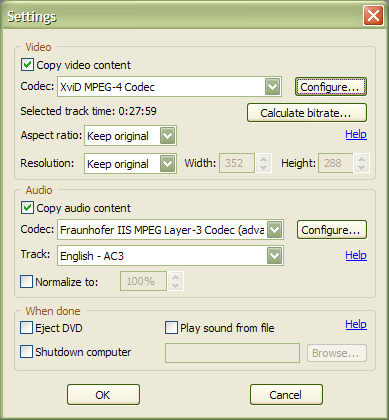The image size is (389, 420).
Task: Click Configure for XviD video codec
Action: click(x=331, y=87)
